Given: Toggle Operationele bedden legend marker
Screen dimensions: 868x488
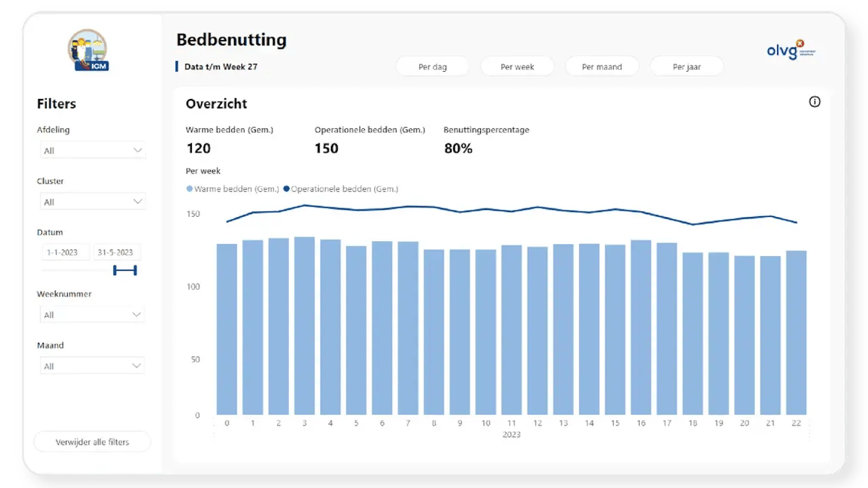Looking at the screenshot, I should click(x=287, y=189).
